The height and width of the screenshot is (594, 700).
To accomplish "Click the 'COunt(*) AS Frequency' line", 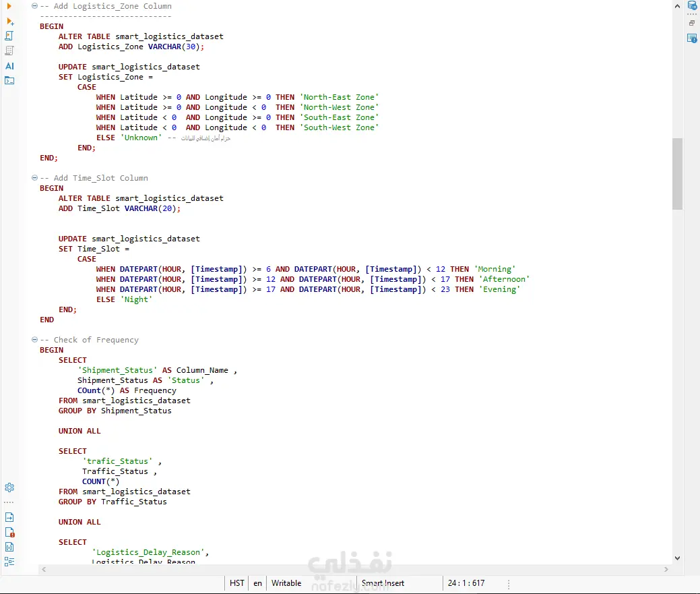I will [x=127, y=390].
